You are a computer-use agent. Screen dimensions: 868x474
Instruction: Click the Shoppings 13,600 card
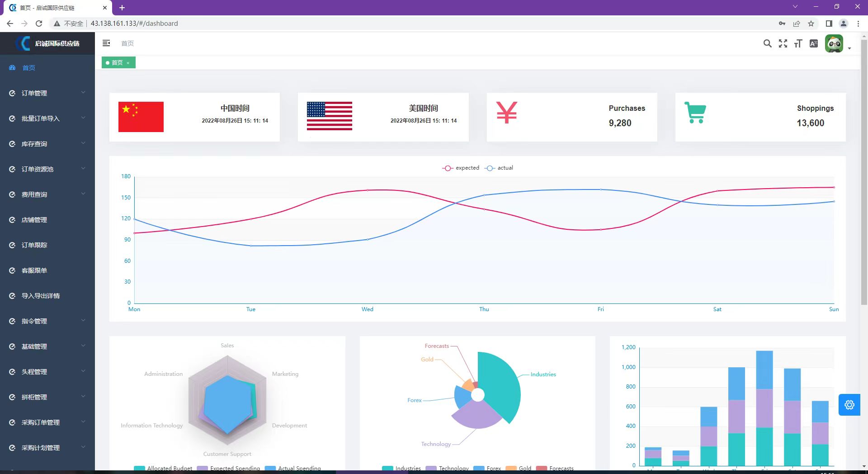pyautogui.click(x=760, y=117)
